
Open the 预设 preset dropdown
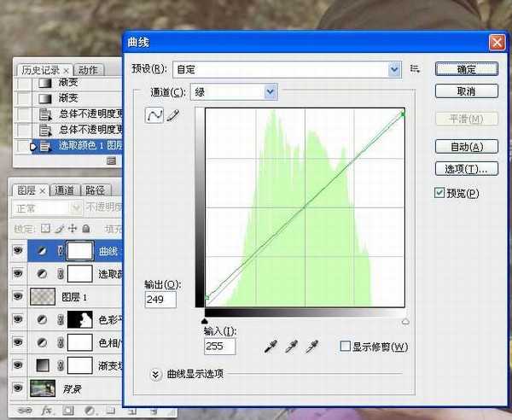pos(394,69)
